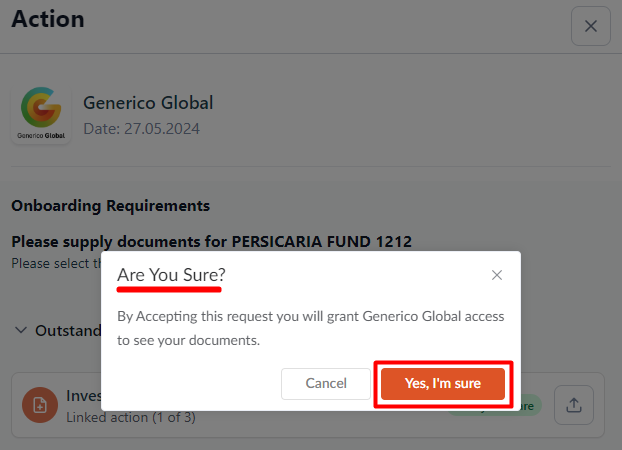Screen dimensions: 622x450
Task: Open the Inves... document card row
Action: [x=308, y=405]
